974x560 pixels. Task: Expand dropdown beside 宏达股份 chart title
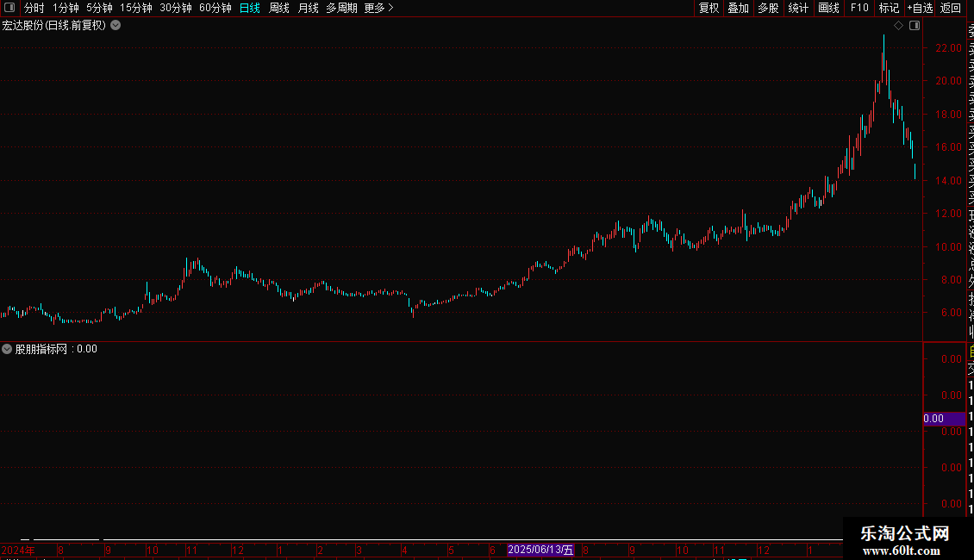pos(116,26)
